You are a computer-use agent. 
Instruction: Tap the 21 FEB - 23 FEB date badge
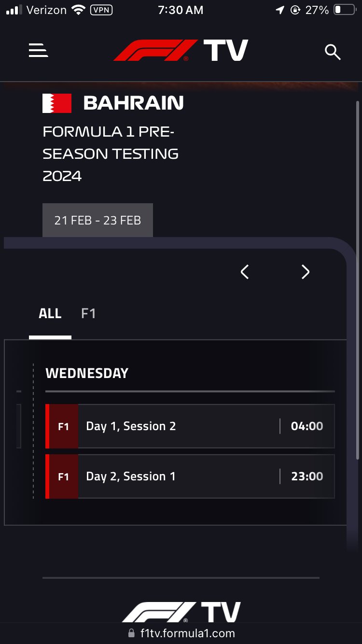tap(97, 220)
